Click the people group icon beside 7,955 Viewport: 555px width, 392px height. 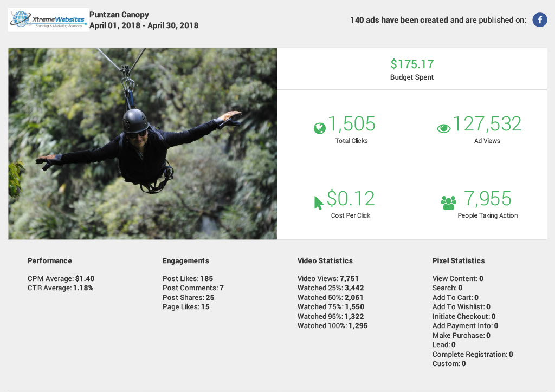448,202
